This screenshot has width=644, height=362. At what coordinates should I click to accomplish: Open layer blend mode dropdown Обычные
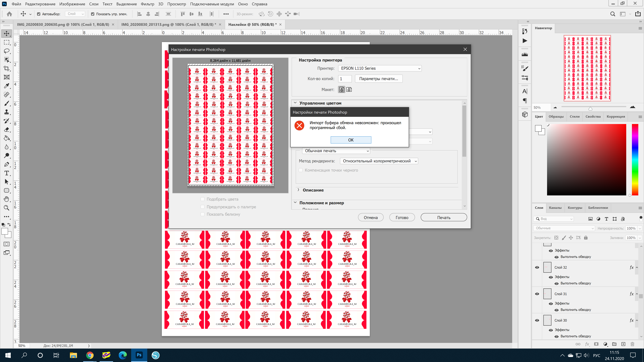564,228
